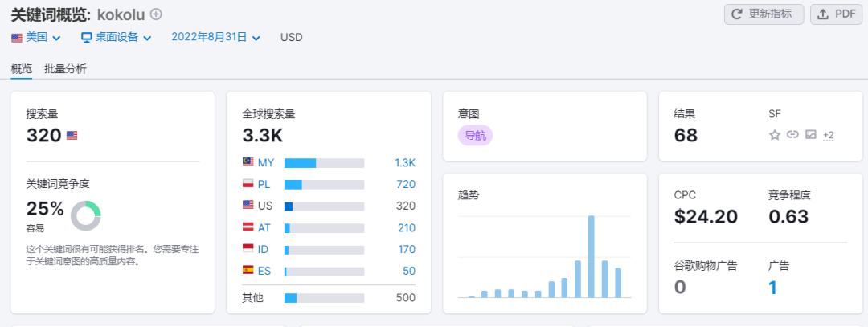868x327 pixels.
Task: Click the +2 more SF features
Action: [828, 135]
